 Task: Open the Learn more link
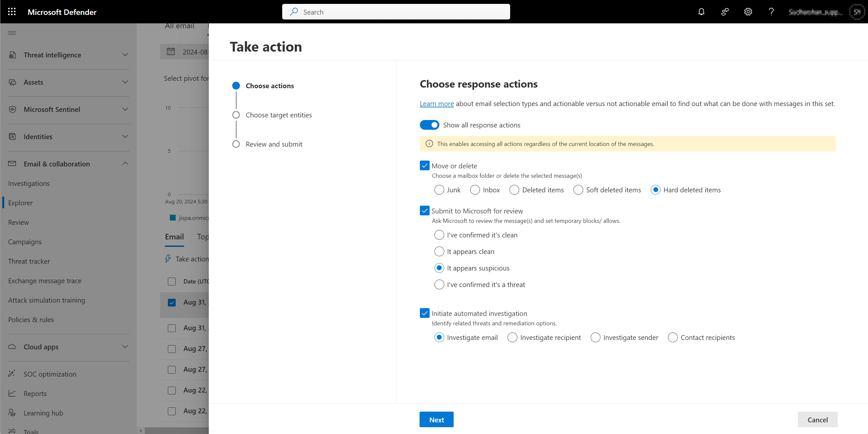[436, 104]
